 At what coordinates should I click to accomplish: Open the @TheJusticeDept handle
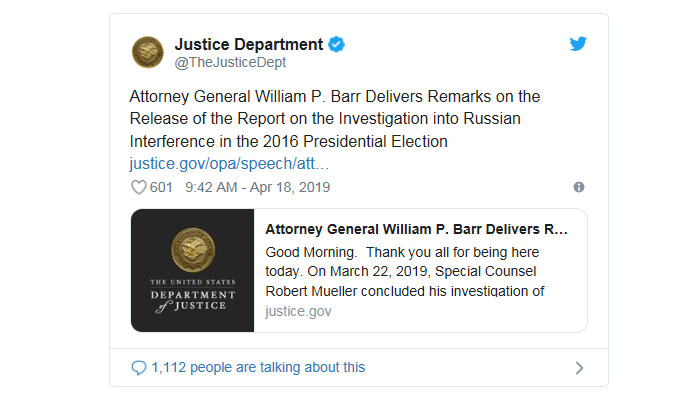click(x=230, y=62)
